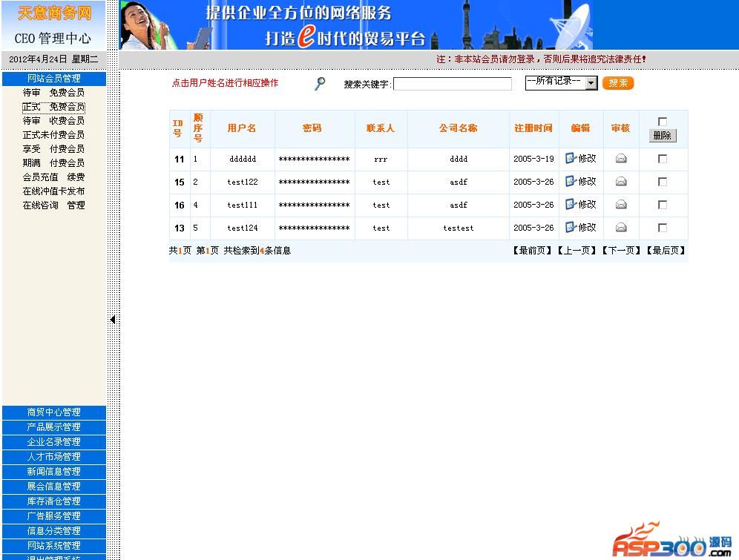Click company name testest in the table
Screen dimensions: 739x560
459,228
